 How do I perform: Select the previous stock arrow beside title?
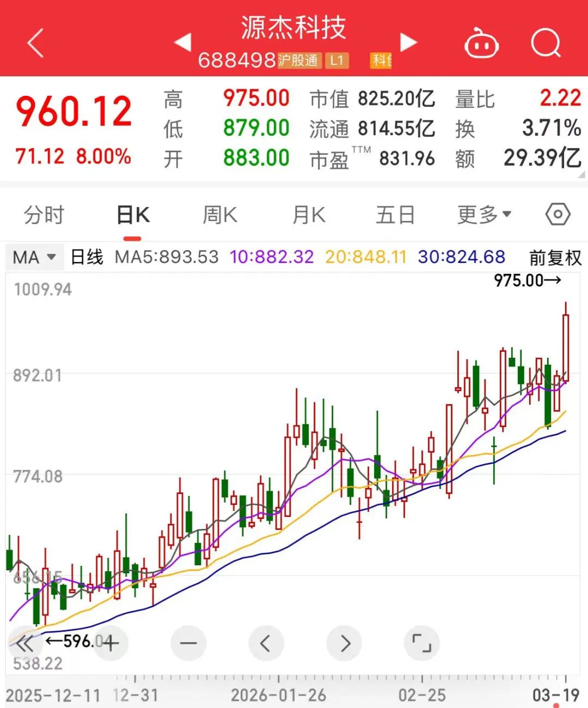click(183, 42)
